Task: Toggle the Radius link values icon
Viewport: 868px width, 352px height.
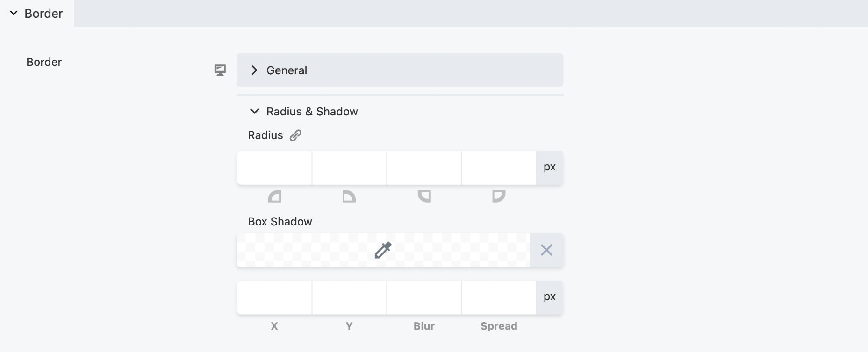Action: click(295, 135)
